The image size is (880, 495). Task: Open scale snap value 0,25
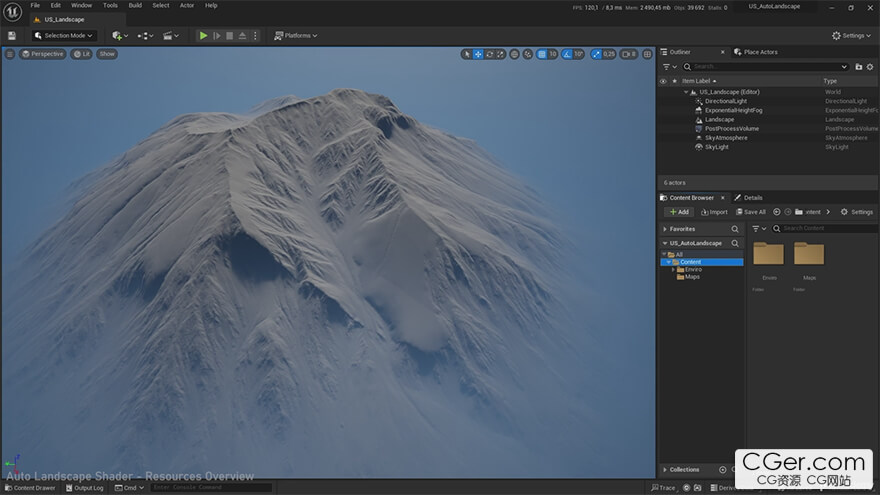click(x=609, y=54)
